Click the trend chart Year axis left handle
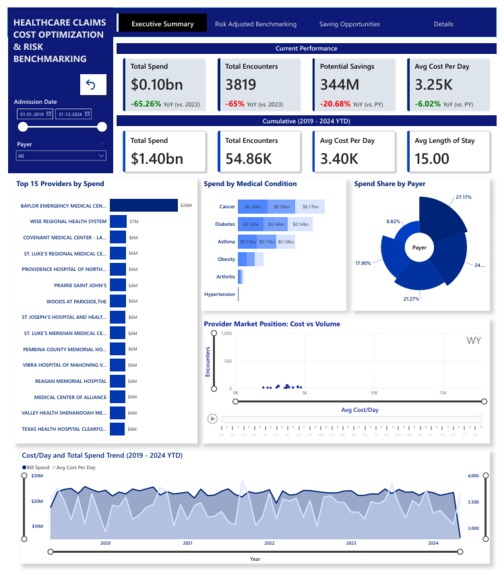This screenshot has width=500, height=573. (x=50, y=551)
